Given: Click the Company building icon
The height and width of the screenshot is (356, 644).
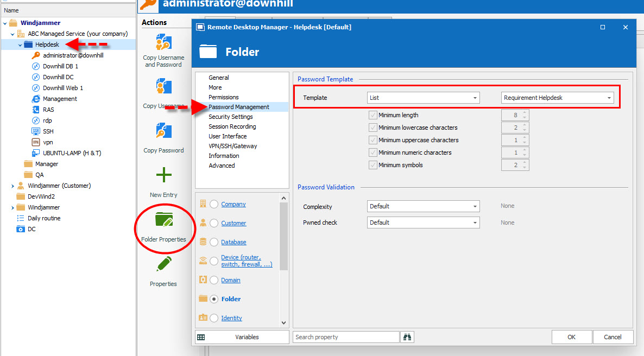Looking at the screenshot, I should [x=203, y=204].
